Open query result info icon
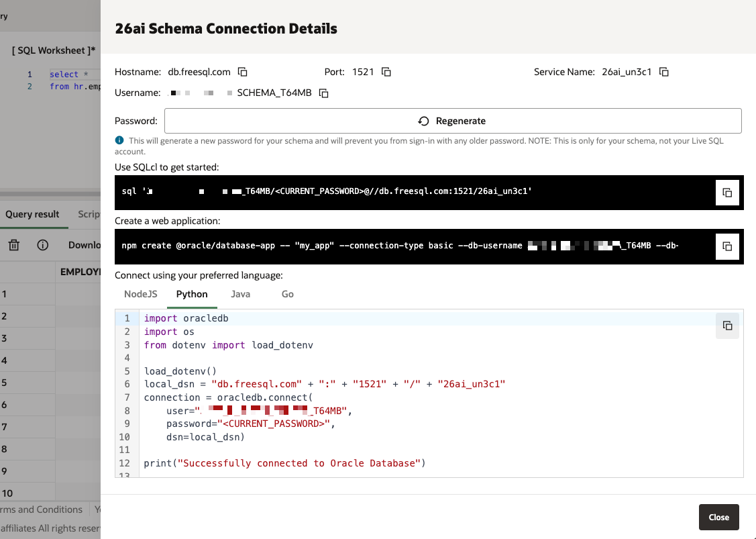The width and height of the screenshot is (756, 539). (x=43, y=245)
